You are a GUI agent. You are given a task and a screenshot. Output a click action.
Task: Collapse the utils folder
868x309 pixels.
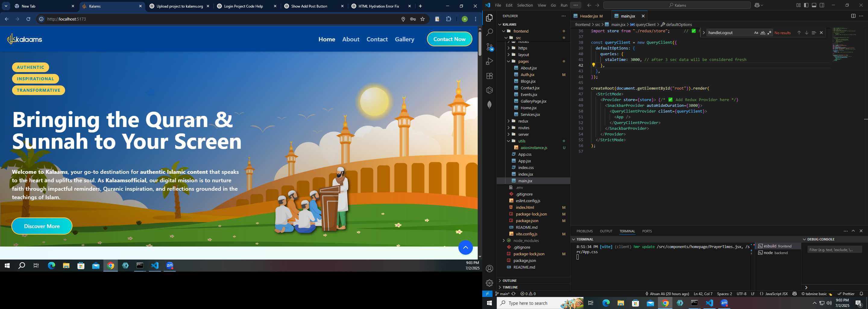click(508, 141)
